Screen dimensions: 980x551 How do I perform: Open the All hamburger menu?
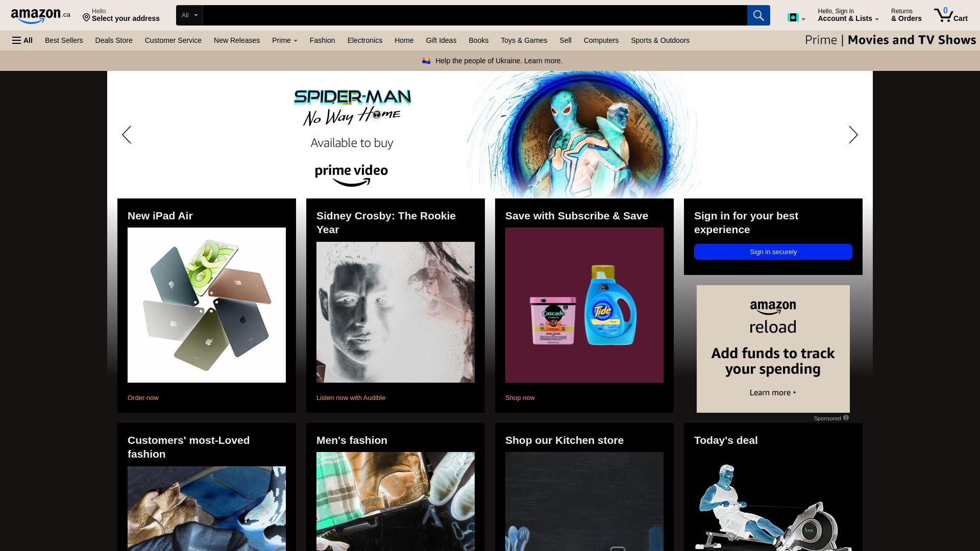22,40
